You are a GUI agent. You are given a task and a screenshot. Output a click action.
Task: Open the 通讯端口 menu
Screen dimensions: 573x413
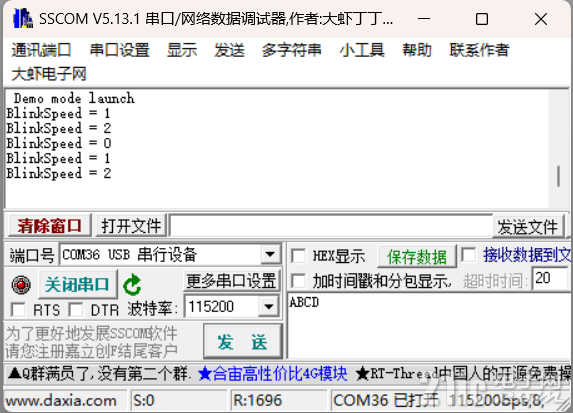[x=41, y=50]
